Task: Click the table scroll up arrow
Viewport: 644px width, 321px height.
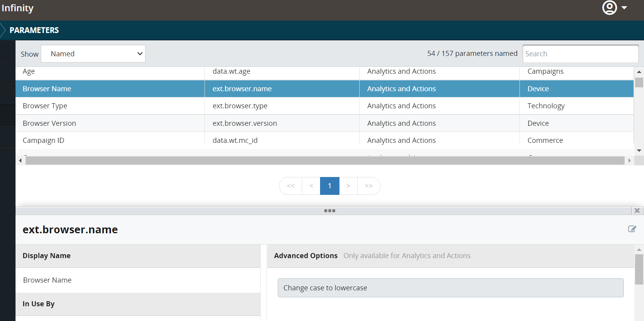Action: coord(639,72)
